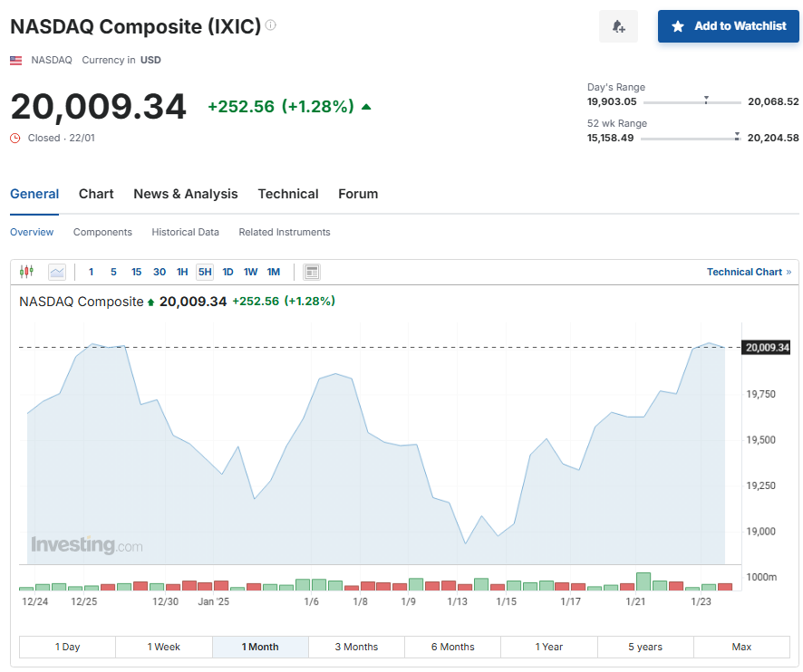Switch chart to area line view

pos(57,272)
